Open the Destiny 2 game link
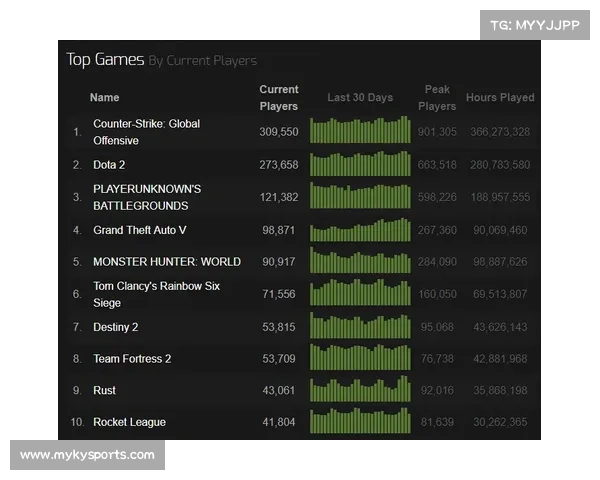This screenshot has width=600, height=480. click(116, 327)
